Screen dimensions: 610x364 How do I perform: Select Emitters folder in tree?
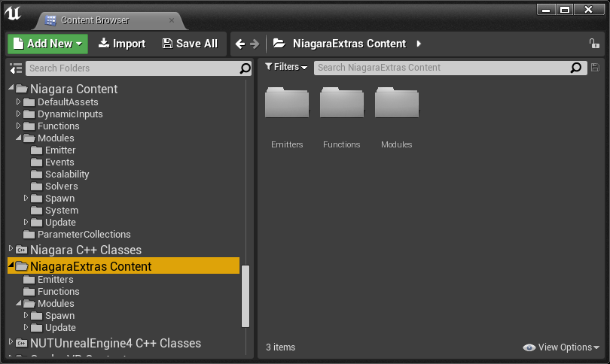tap(55, 279)
